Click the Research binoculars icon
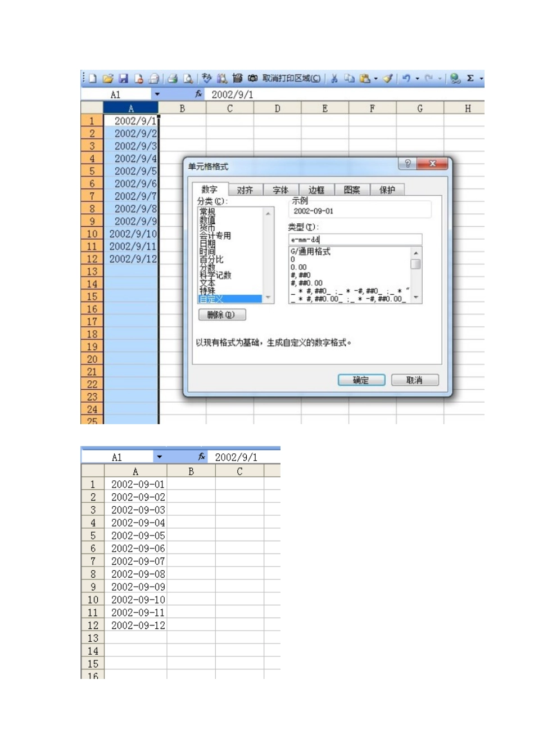The height and width of the screenshot is (756, 534). click(222, 79)
